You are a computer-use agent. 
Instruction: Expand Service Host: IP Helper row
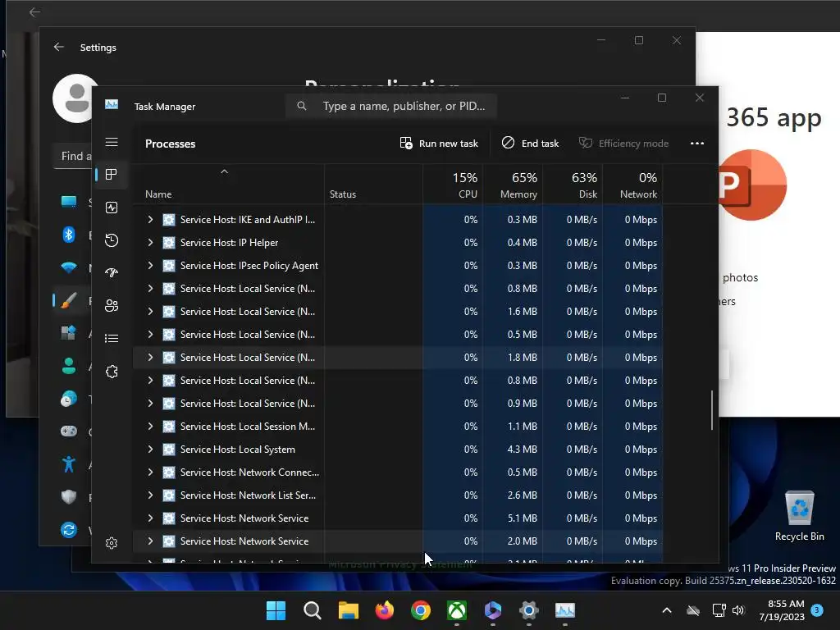point(151,242)
